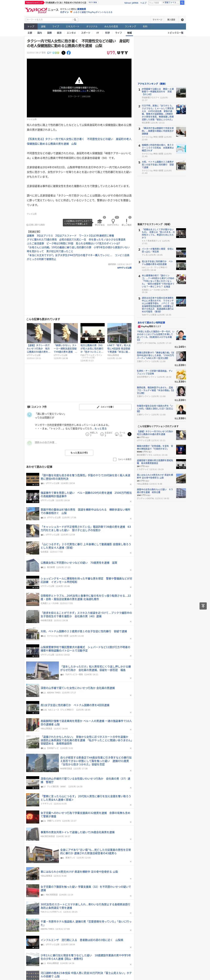The image size is (210, 980).
Task: Close the reaction tooltip popup
Action: point(91,221)
